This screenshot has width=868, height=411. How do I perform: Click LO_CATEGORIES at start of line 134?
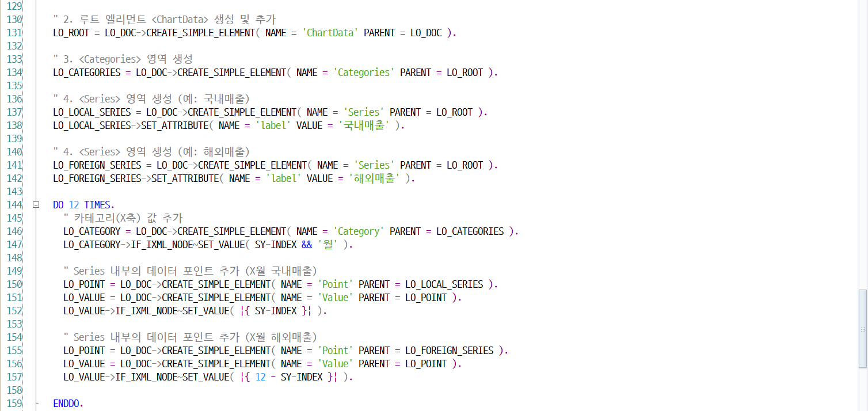86,73
